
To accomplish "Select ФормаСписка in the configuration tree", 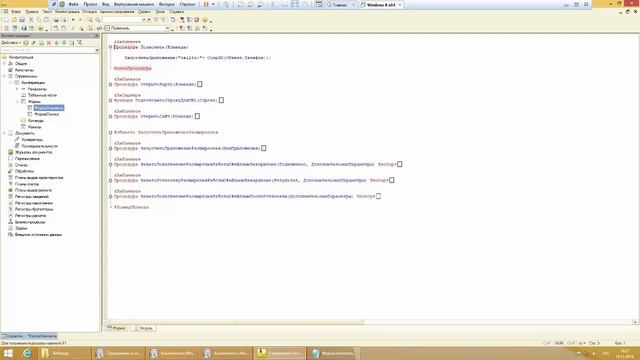I will point(46,114).
